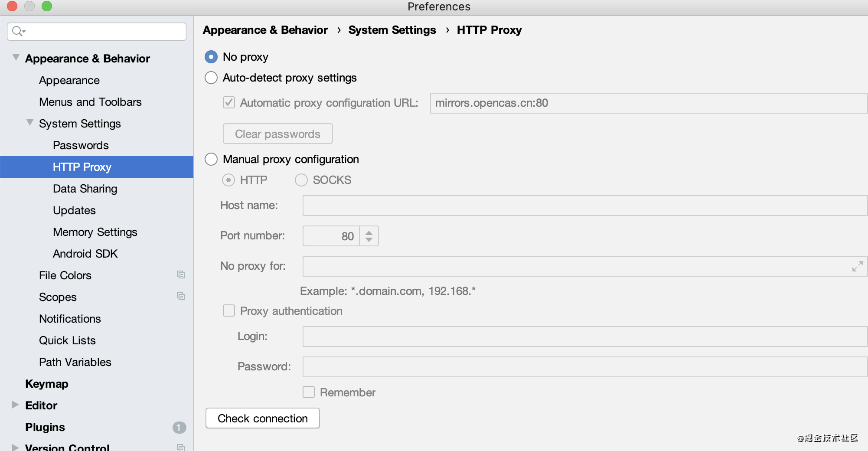This screenshot has width=868, height=451.
Task: Click the search magnifier icon in settings
Action: 18,31
